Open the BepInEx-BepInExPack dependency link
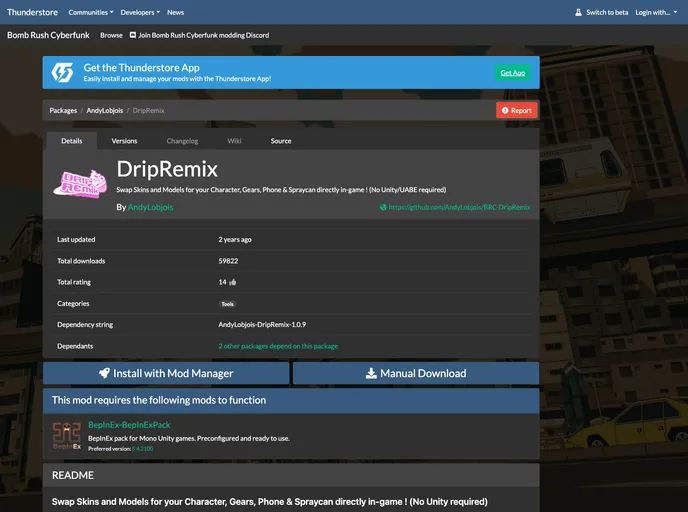This screenshot has width=688, height=512. [129, 425]
